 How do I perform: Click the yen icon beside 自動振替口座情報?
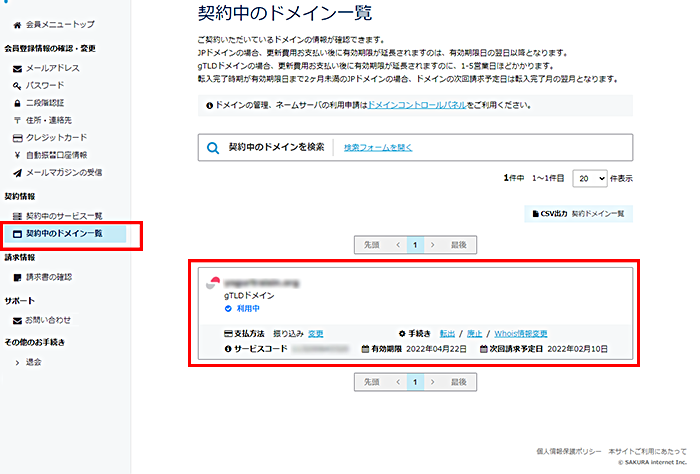tap(17, 155)
